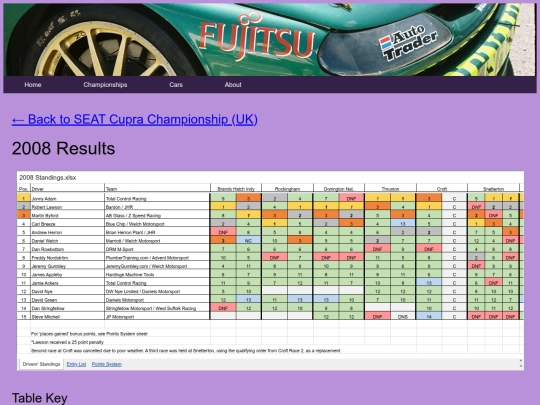The height and width of the screenshot is (405, 540).
Task: Select Steve Mitchell's DNS result cell
Action: click(403, 317)
